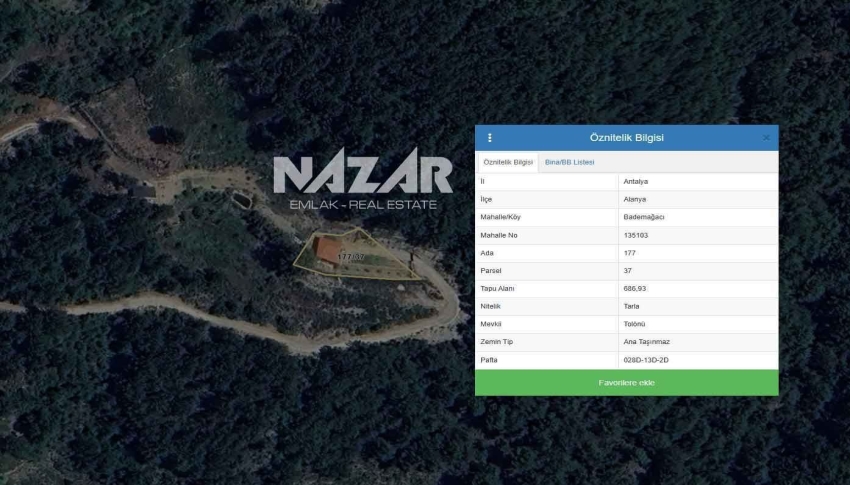The height and width of the screenshot is (485, 850).
Task: Close the Öznitelik Bilgisi panel
Action: [x=766, y=138]
